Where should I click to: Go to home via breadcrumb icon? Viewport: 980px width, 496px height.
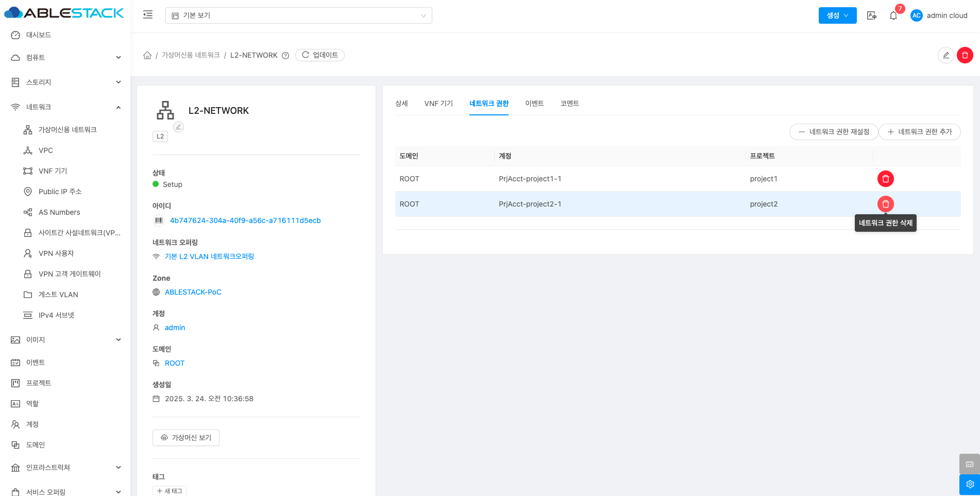(147, 55)
